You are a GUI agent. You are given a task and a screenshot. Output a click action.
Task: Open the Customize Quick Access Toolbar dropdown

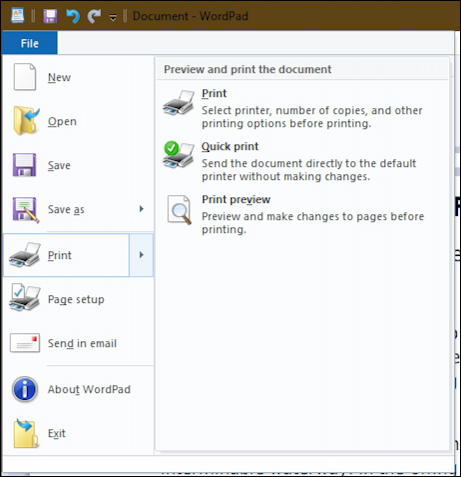[113, 17]
